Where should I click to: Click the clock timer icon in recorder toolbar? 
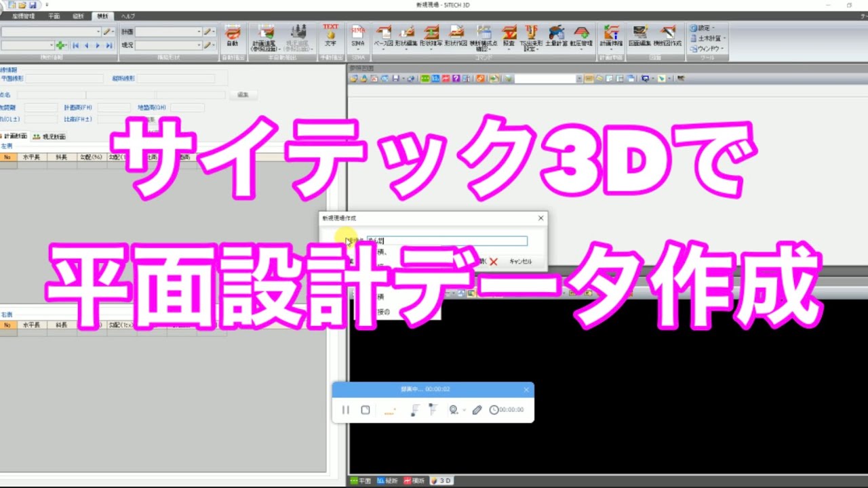click(x=494, y=410)
